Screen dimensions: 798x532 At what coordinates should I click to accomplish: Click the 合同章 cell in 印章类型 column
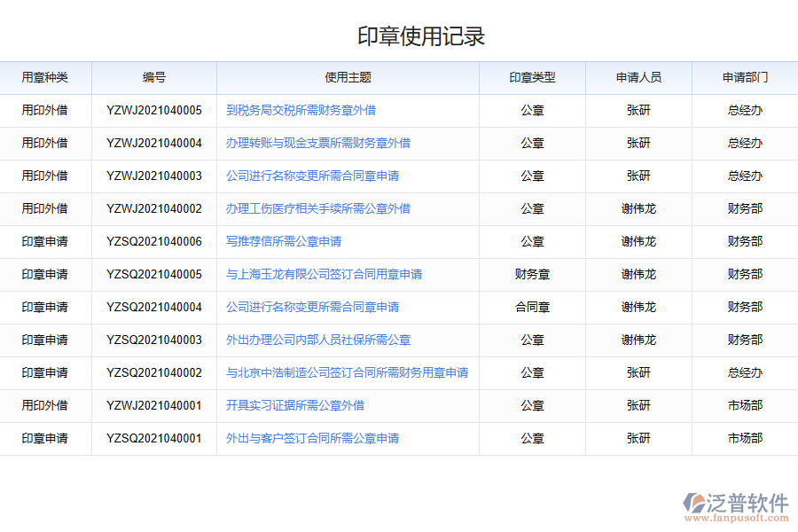pos(532,307)
